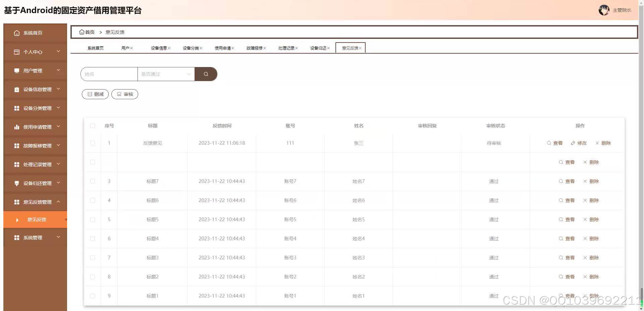Switch to 用户 tab
Screen dimensions: 644x311
coord(125,48)
